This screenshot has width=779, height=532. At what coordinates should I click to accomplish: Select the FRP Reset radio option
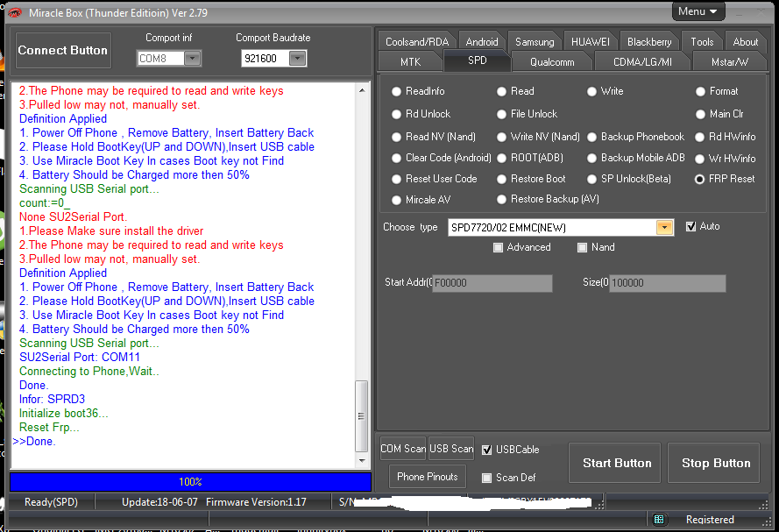pyautogui.click(x=700, y=179)
